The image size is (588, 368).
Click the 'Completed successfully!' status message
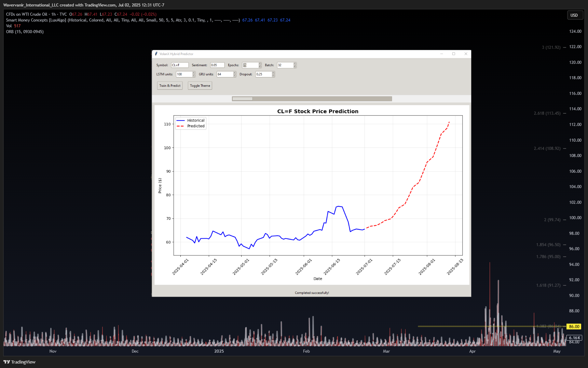click(x=312, y=293)
